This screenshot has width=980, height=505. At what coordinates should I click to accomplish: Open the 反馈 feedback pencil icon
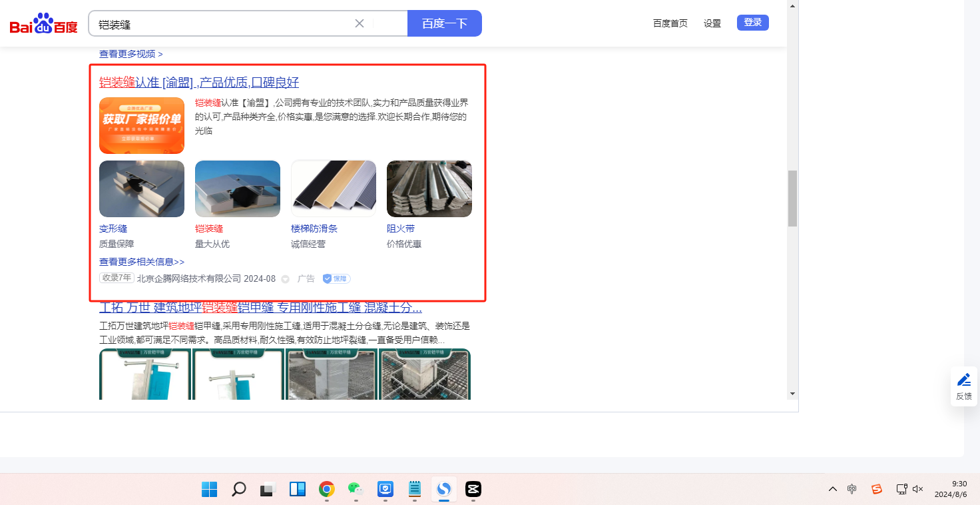pyautogui.click(x=963, y=380)
